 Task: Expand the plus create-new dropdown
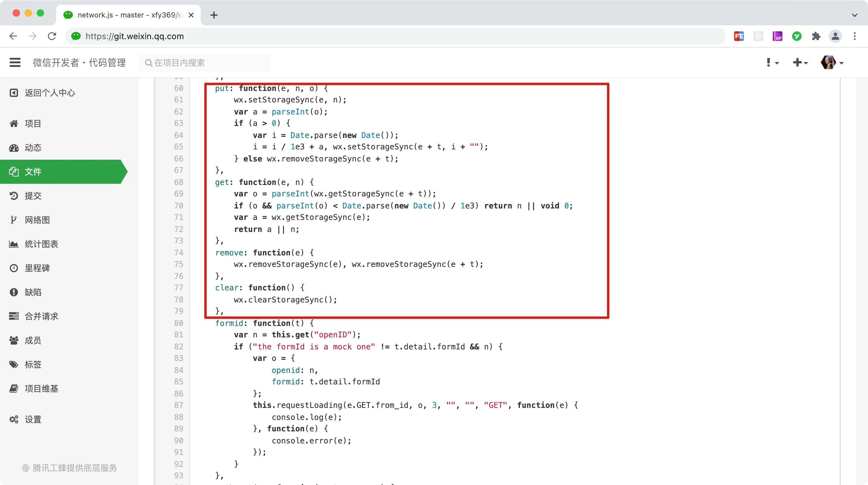point(800,63)
